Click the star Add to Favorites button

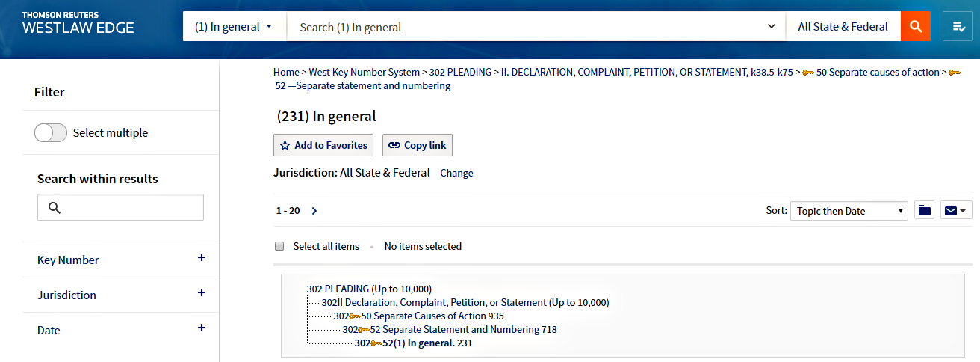[323, 145]
